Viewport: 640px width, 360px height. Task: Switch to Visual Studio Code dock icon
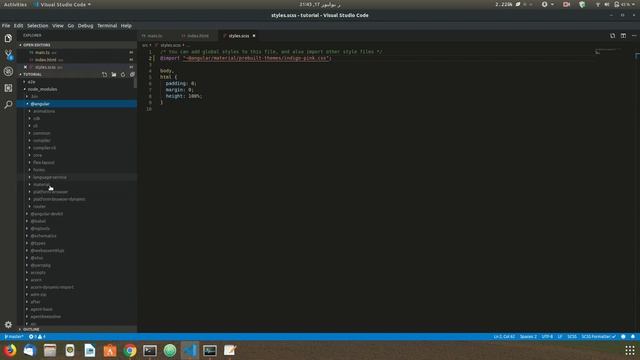pyautogui.click(x=190, y=351)
